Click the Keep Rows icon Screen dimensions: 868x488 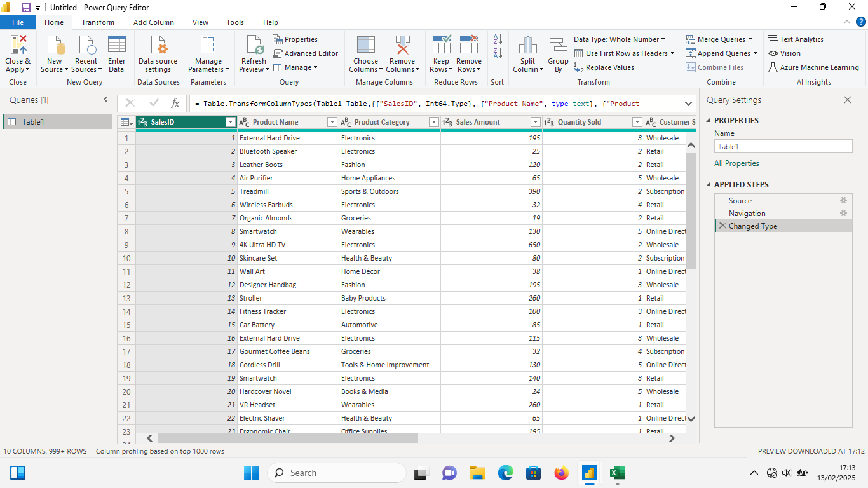click(x=441, y=45)
